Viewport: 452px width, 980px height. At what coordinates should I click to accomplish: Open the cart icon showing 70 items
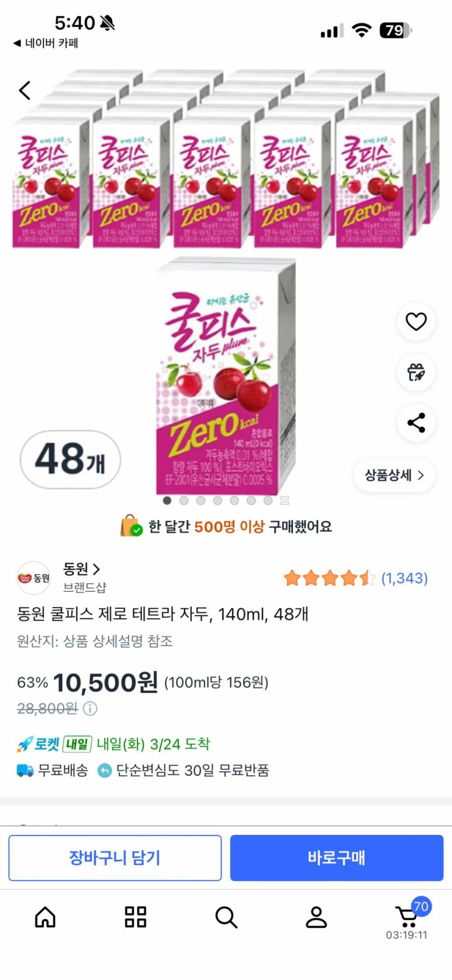point(407,915)
